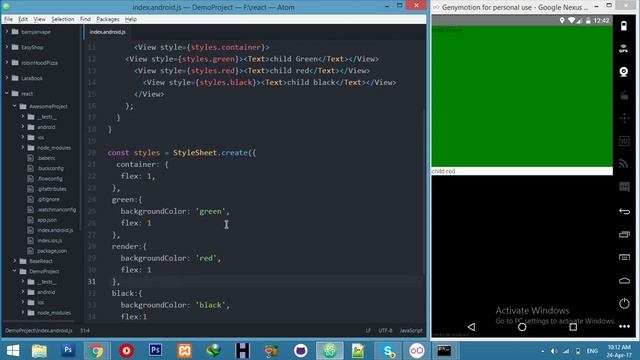640x360 pixels.
Task: Open the Help menu
Action: point(131,19)
